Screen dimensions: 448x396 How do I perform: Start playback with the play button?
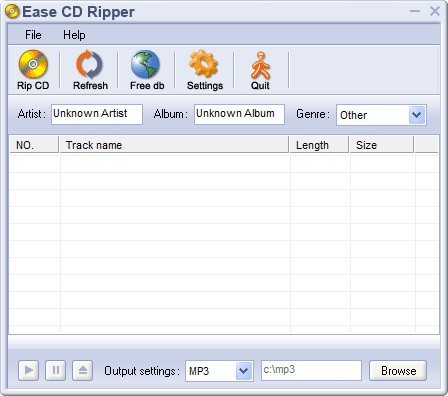click(29, 370)
